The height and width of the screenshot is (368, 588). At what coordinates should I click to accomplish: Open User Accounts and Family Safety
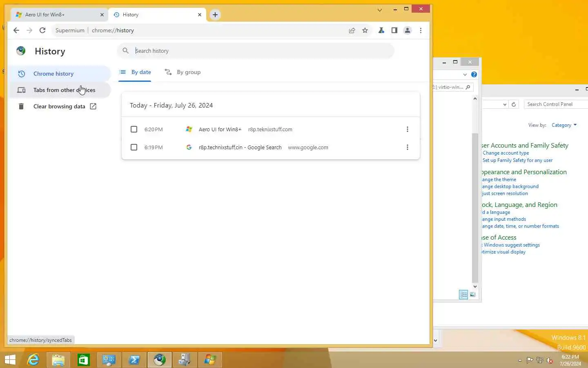coord(525,145)
